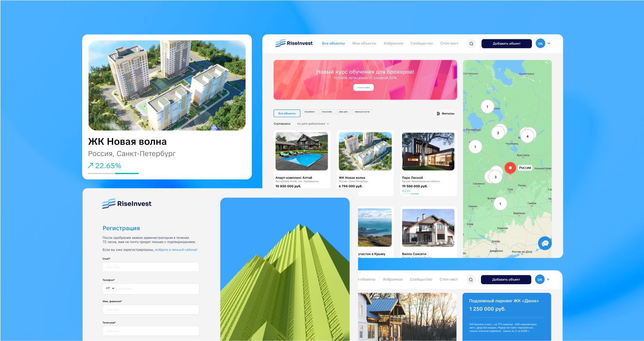The width and height of the screenshot is (644, 341).
Task: Click the 'Имя, фамилия' input field
Action: [151, 310]
